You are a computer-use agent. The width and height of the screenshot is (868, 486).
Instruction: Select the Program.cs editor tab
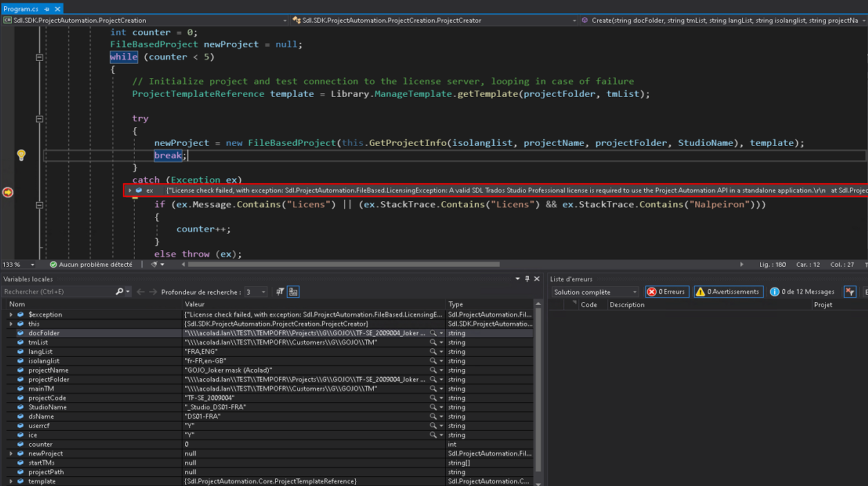coord(21,9)
